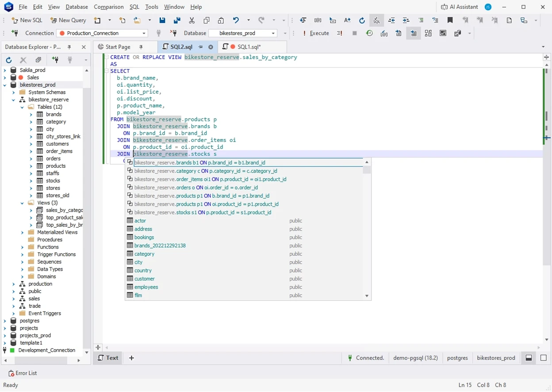This screenshot has width=552, height=392.
Task: Click the Execute button
Action: [x=316, y=33]
